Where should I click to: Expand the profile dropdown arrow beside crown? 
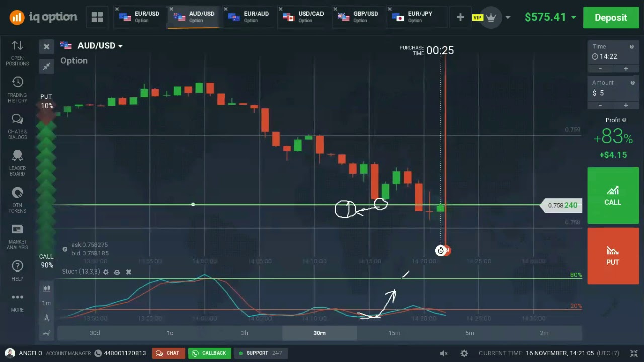pyautogui.click(x=508, y=18)
